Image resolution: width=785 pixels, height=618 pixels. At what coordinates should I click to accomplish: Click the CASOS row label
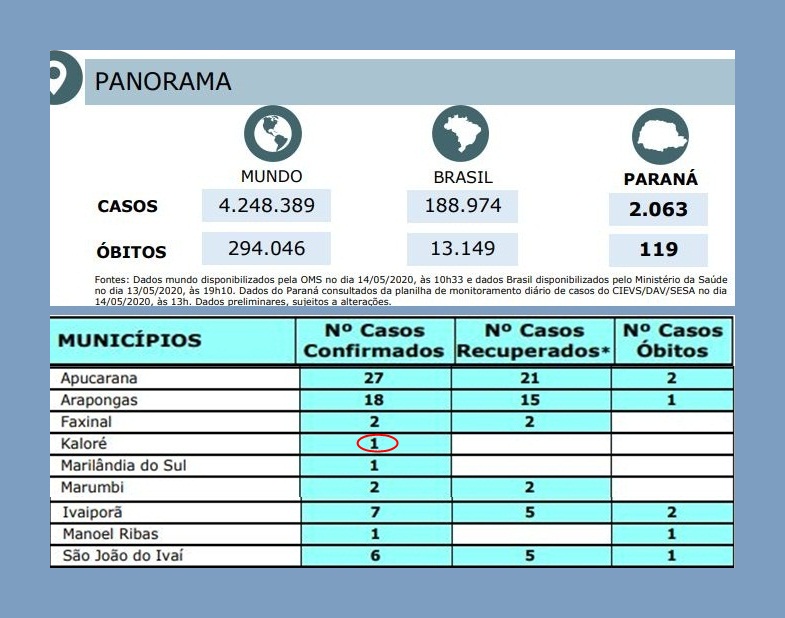[128, 206]
